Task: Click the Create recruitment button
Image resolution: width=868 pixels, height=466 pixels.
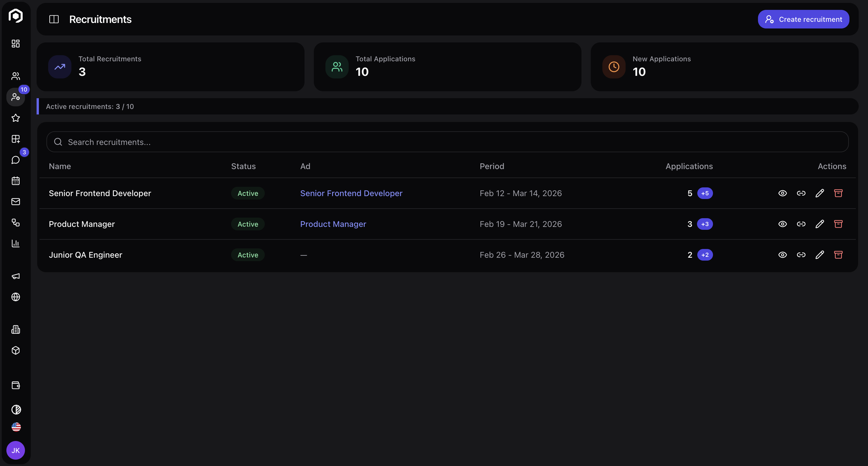Action: (803, 19)
